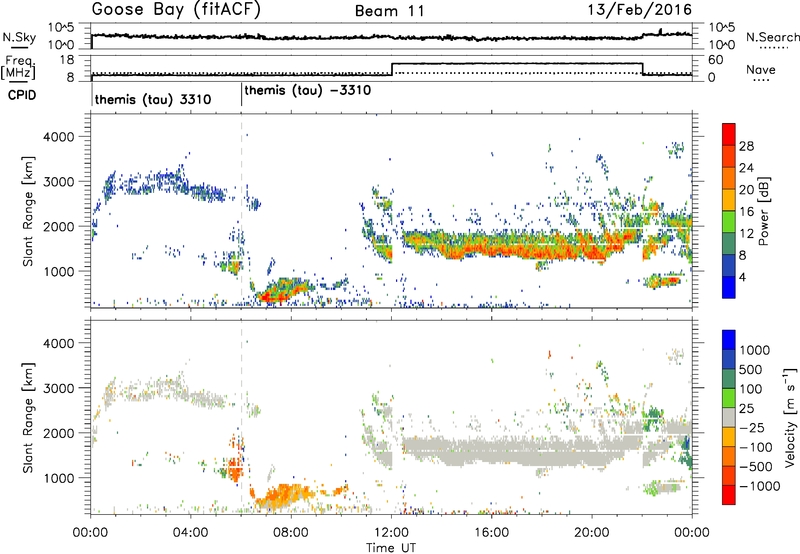Click the red top of power colorbar
Image resolution: width=800 pixels, height=554 pixels.
click(x=729, y=134)
